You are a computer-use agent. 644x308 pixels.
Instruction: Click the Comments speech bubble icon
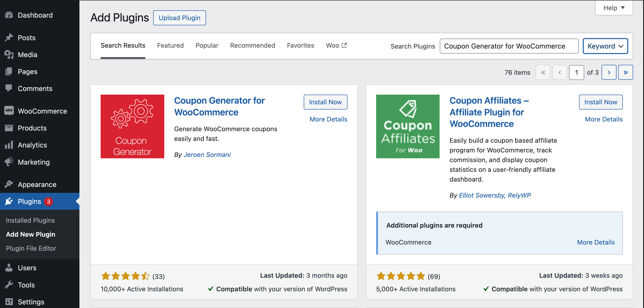[9, 88]
